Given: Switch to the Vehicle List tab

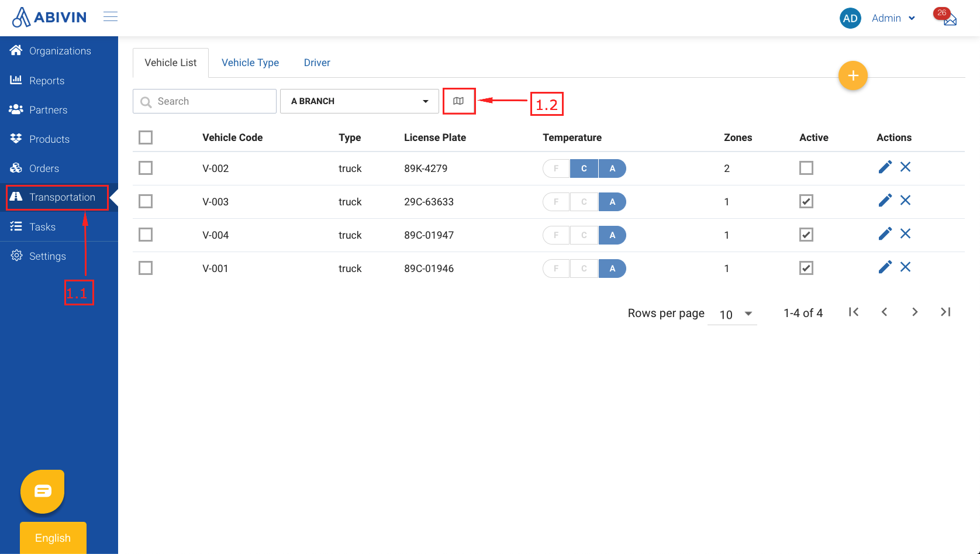Looking at the screenshot, I should 171,63.
